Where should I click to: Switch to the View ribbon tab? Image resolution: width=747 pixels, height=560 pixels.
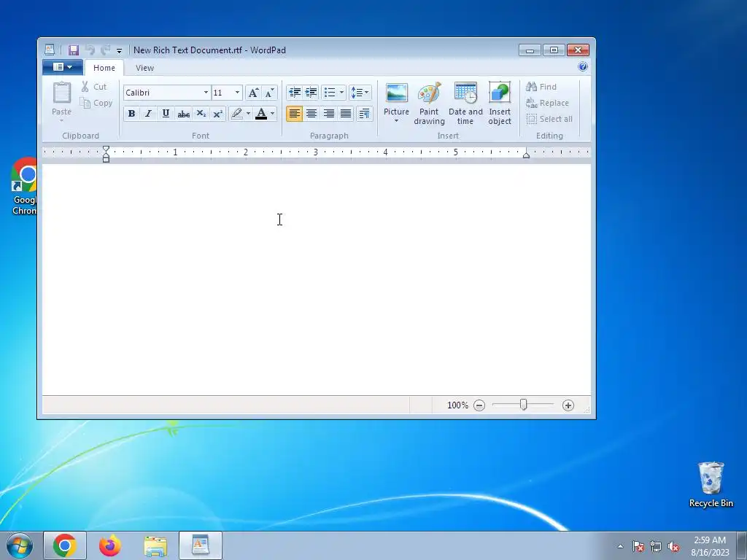144,68
